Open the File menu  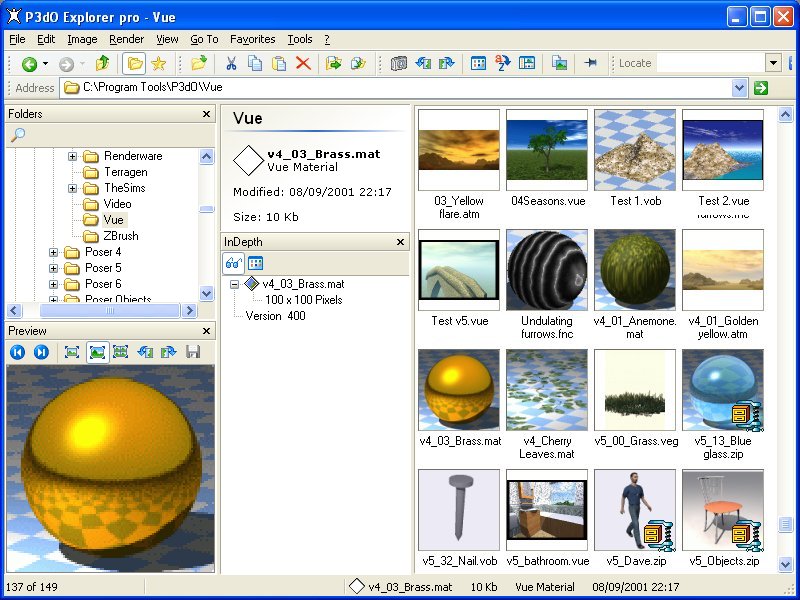coord(17,39)
